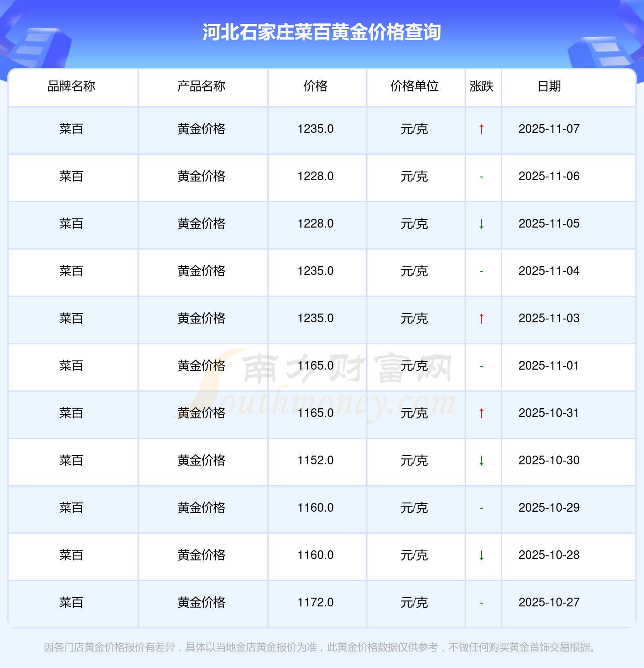
Task: Click 元/克 unit in the 2025-10-30 row
Action: [414, 461]
